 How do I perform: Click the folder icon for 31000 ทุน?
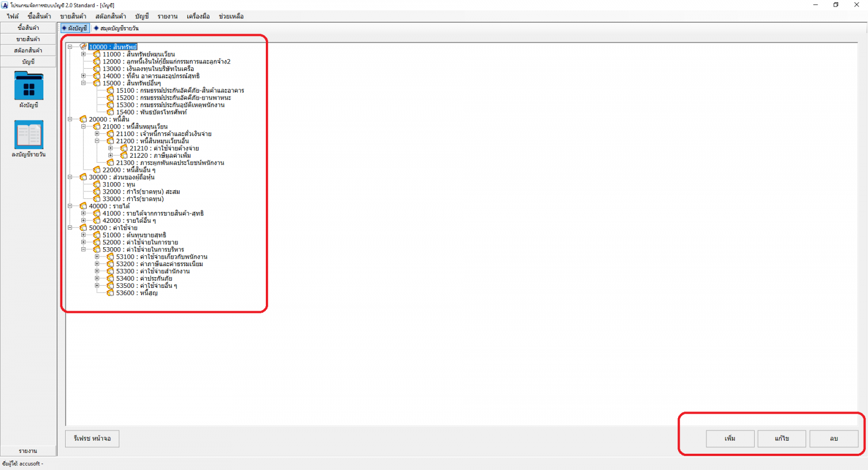coord(97,184)
